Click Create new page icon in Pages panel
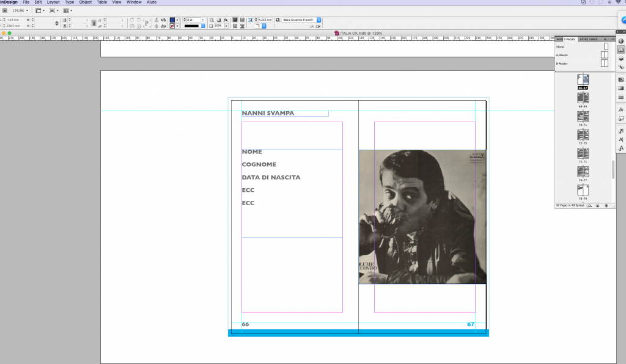The width and height of the screenshot is (626, 364). [598, 206]
